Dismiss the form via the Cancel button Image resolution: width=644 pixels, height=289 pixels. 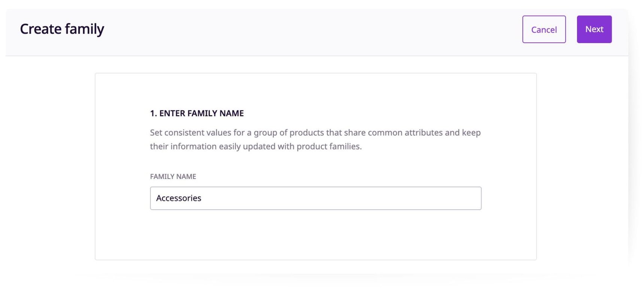tap(544, 29)
